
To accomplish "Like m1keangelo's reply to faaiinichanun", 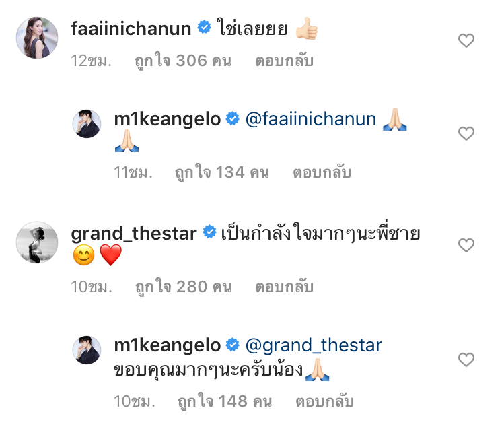I will tap(466, 133).
